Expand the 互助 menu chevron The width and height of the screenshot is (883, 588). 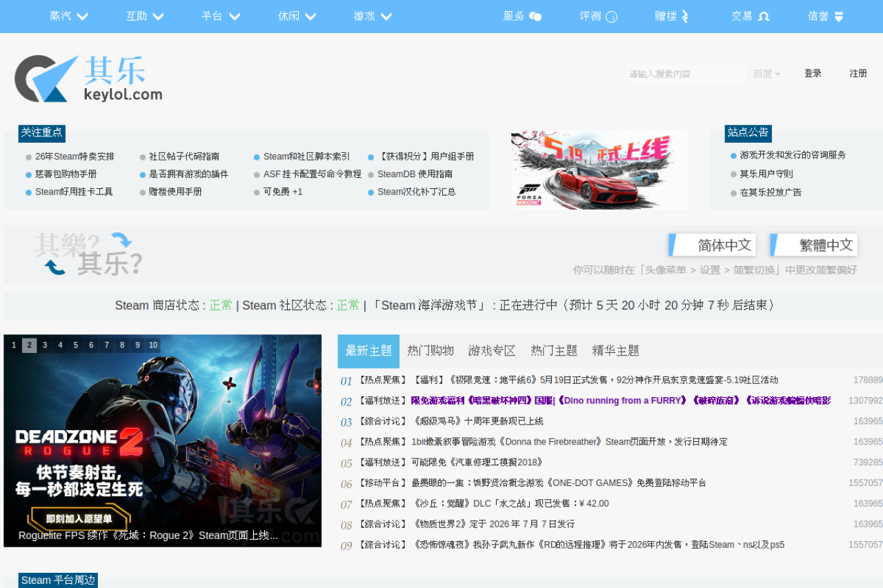(x=158, y=17)
